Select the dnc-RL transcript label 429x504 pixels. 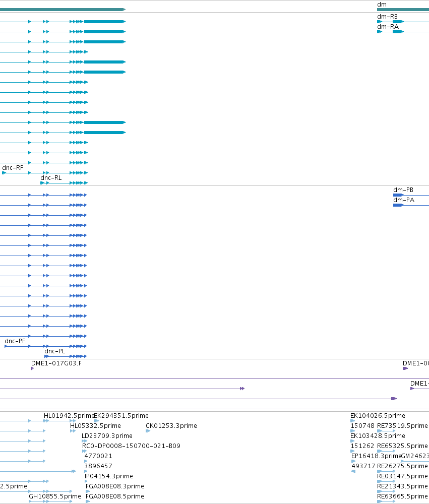point(51,178)
